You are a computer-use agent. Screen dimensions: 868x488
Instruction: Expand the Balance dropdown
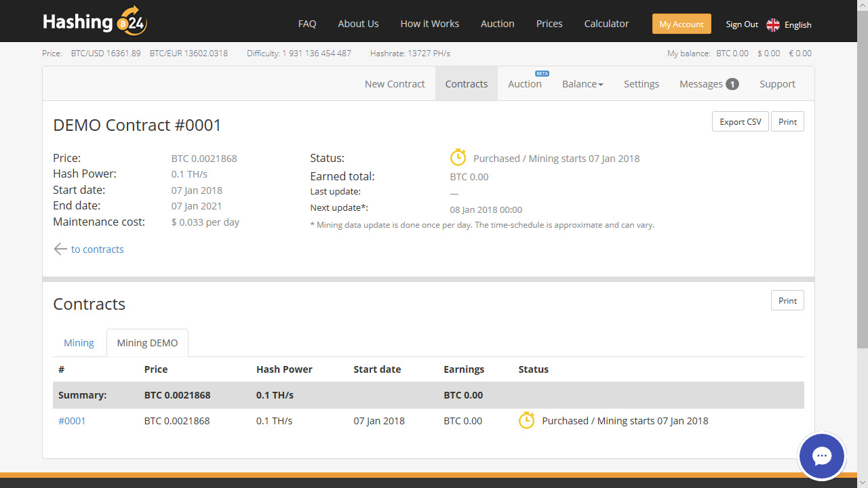(x=583, y=84)
